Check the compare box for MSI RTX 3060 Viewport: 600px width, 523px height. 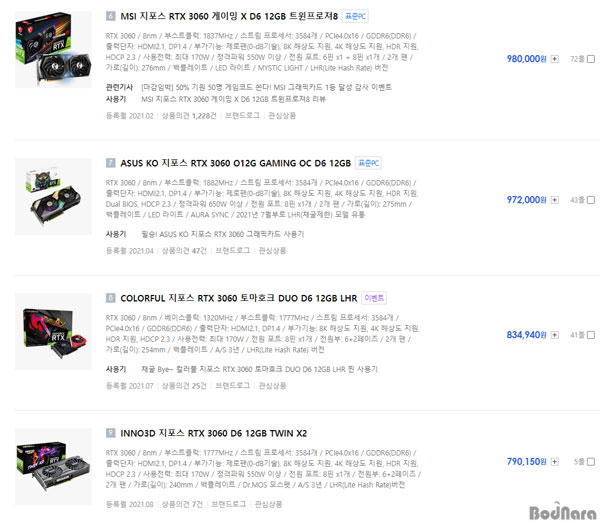click(591, 59)
